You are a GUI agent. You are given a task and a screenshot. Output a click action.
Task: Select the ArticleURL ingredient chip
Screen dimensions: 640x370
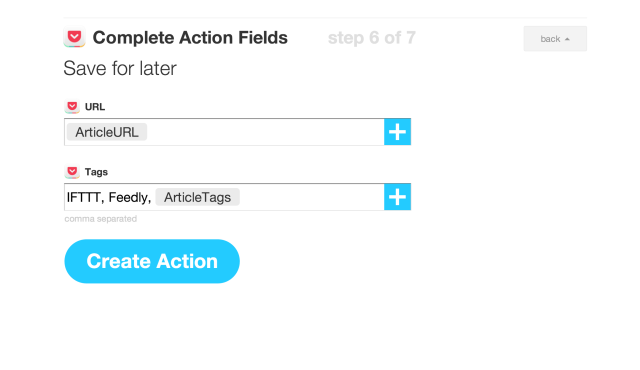107,132
